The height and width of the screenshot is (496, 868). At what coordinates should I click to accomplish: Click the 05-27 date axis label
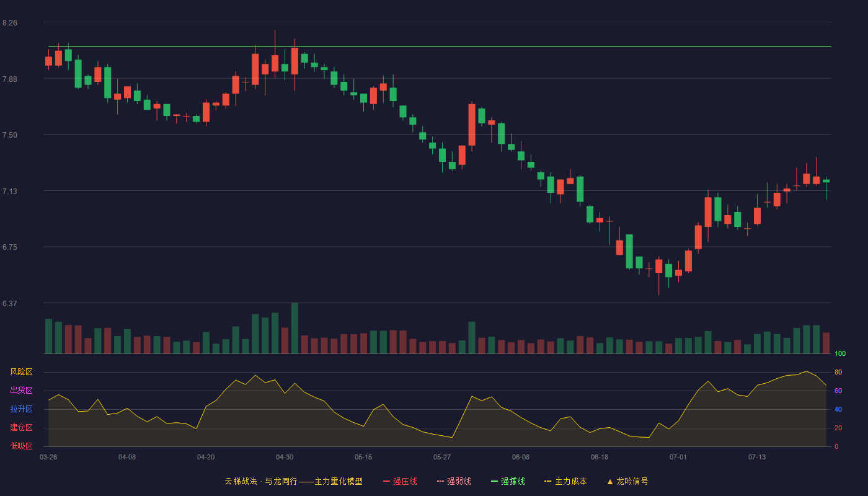(x=442, y=457)
